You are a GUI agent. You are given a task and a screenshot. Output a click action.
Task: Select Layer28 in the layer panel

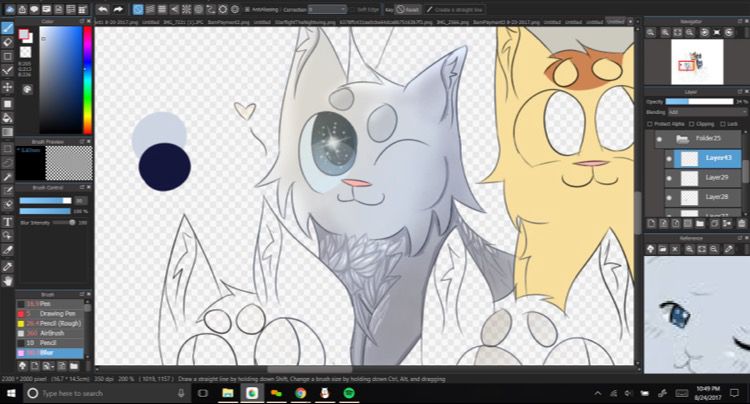click(715, 197)
